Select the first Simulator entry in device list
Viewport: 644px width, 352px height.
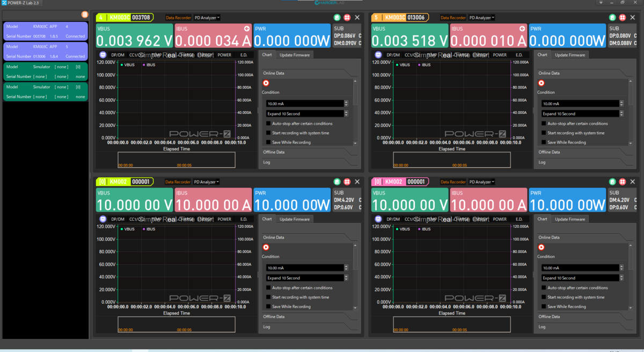46,71
